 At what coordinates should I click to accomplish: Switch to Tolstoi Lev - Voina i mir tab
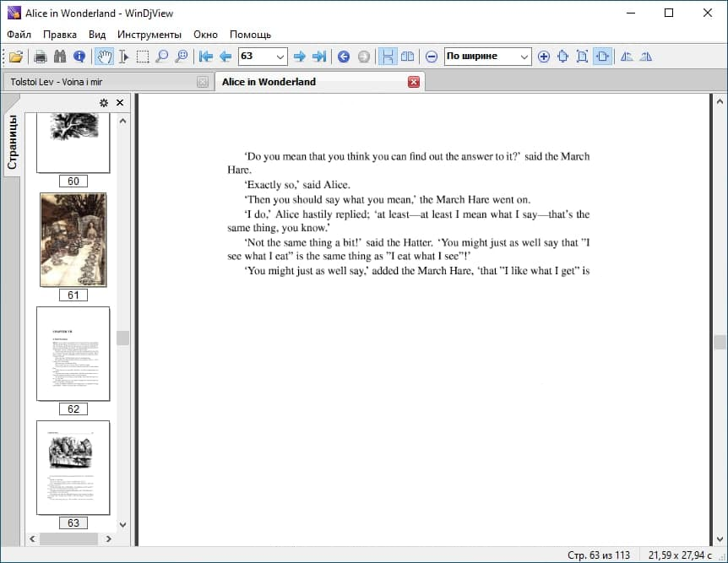pyautogui.click(x=57, y=82)
